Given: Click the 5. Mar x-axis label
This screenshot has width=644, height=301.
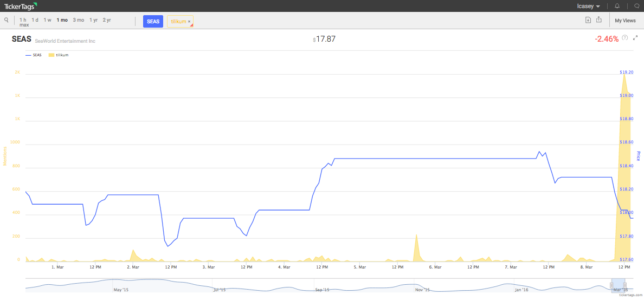Looking at the screenshot, I should [360, 267].
